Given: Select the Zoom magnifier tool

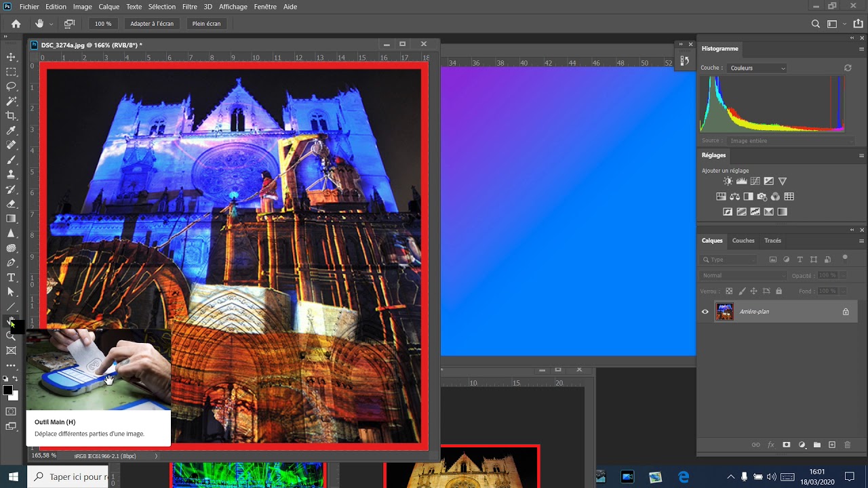Looking at the screenshot, I should point(11,336).
